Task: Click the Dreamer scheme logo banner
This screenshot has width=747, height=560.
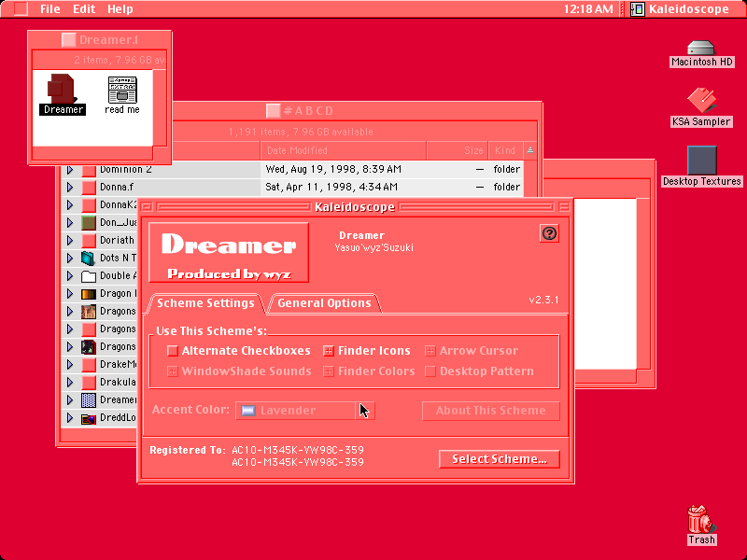Action: click(229, 252)
